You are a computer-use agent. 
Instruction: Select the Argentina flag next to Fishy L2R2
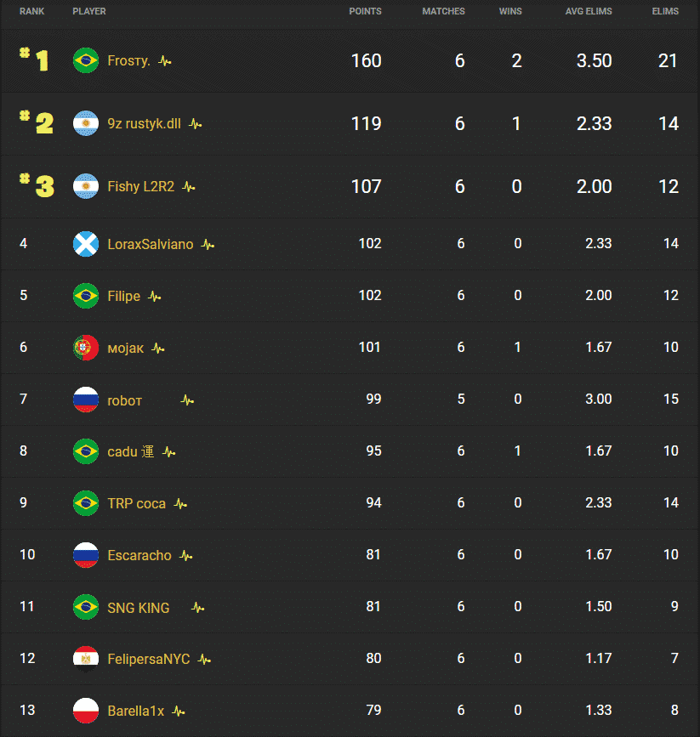(85, 186)
